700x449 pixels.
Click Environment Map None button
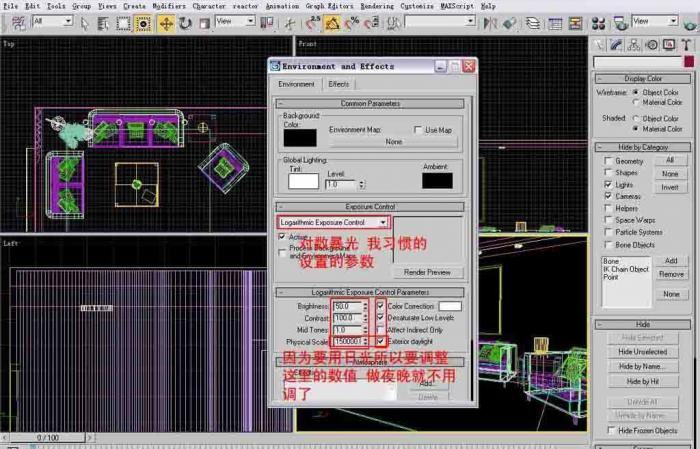pyautogui.click(x=393, y=141)
